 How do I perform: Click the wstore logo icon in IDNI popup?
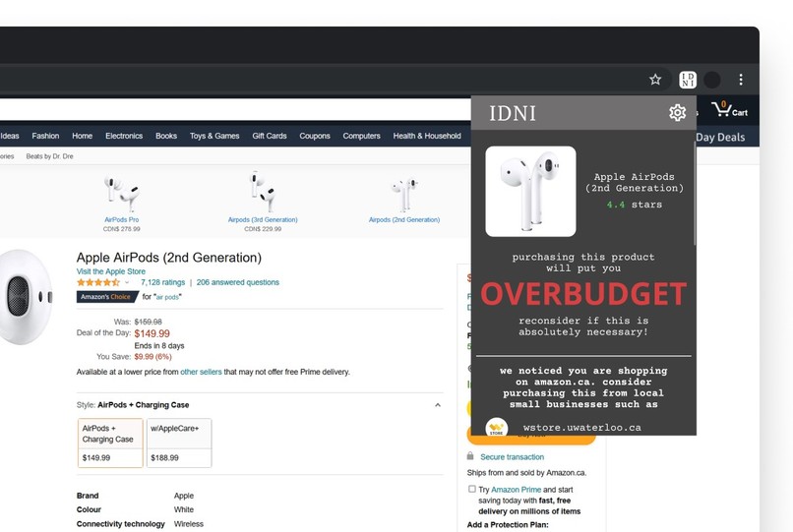pos(496,427)
